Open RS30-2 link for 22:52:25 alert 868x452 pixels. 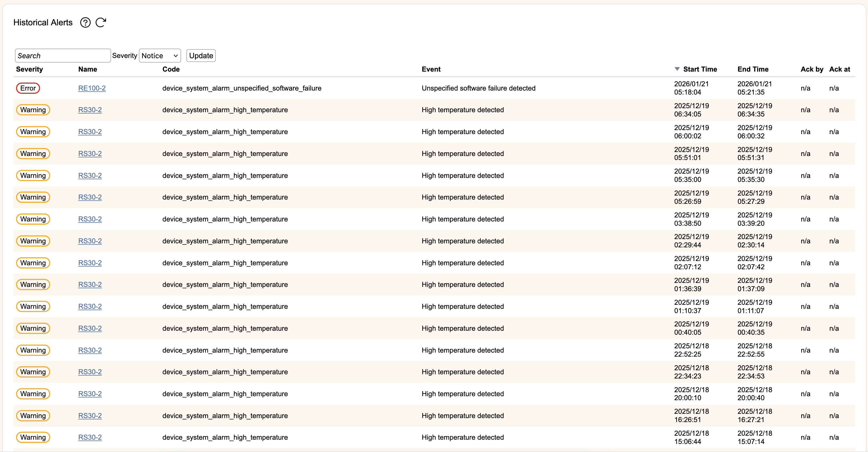coord(90,350)
